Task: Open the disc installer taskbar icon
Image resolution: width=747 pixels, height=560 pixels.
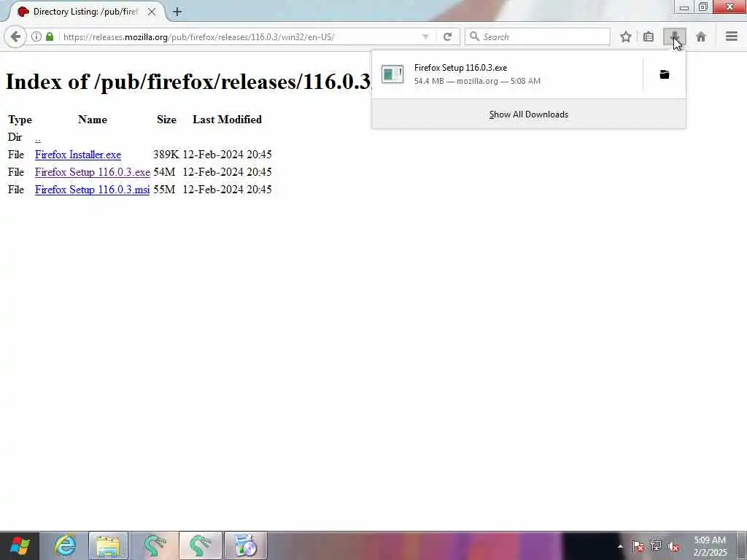Action: click(x=245, y=545)
